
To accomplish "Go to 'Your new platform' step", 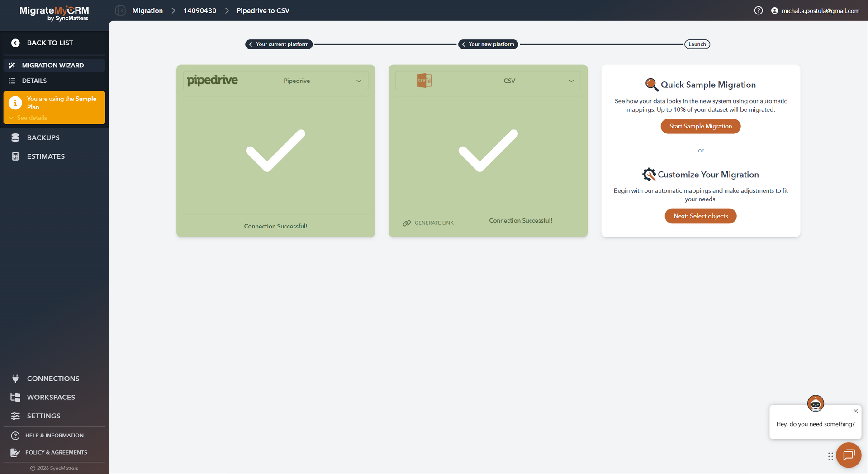I will tap(488, 44).
